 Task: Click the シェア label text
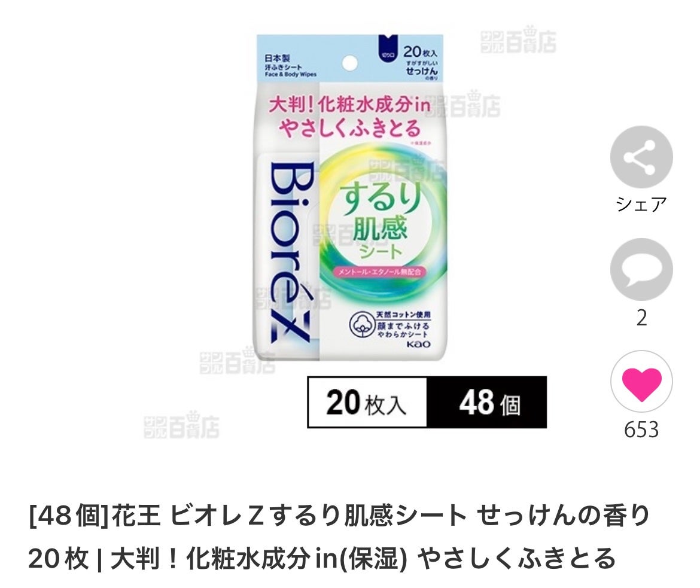641,205
